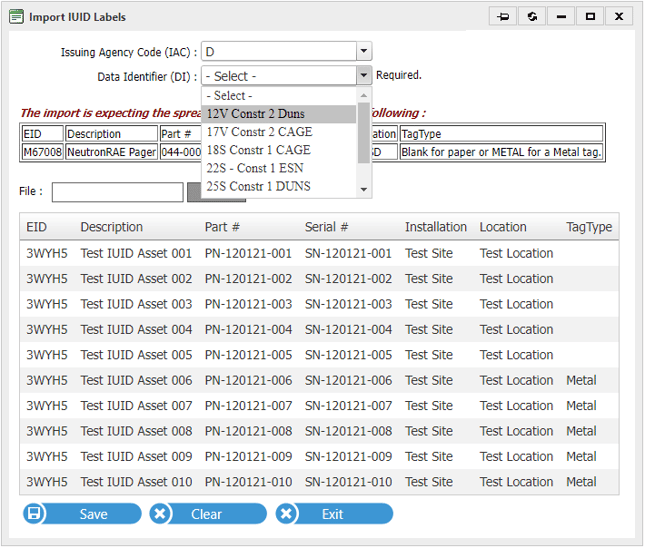Click the Save button
Viewport: 645px width, 548px height.
point(83,513)
